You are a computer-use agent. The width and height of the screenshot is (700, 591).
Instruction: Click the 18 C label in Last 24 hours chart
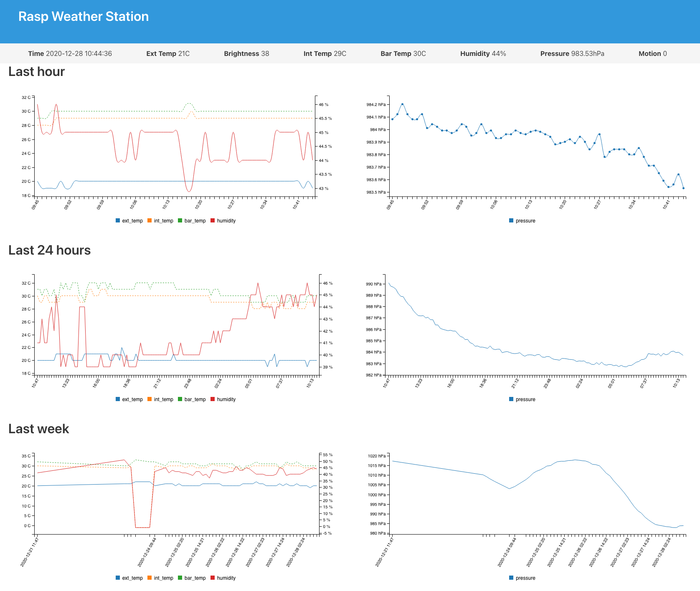point(26,373)
